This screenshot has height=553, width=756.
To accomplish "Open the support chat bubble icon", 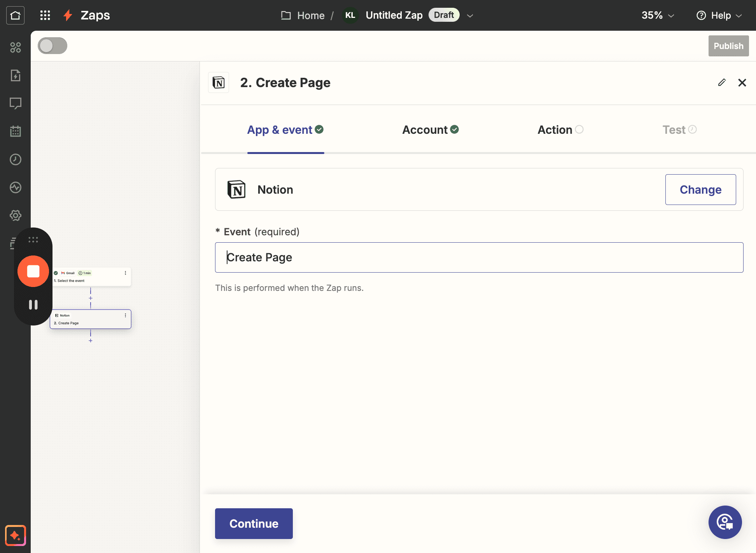I will (x=725, y=522).
